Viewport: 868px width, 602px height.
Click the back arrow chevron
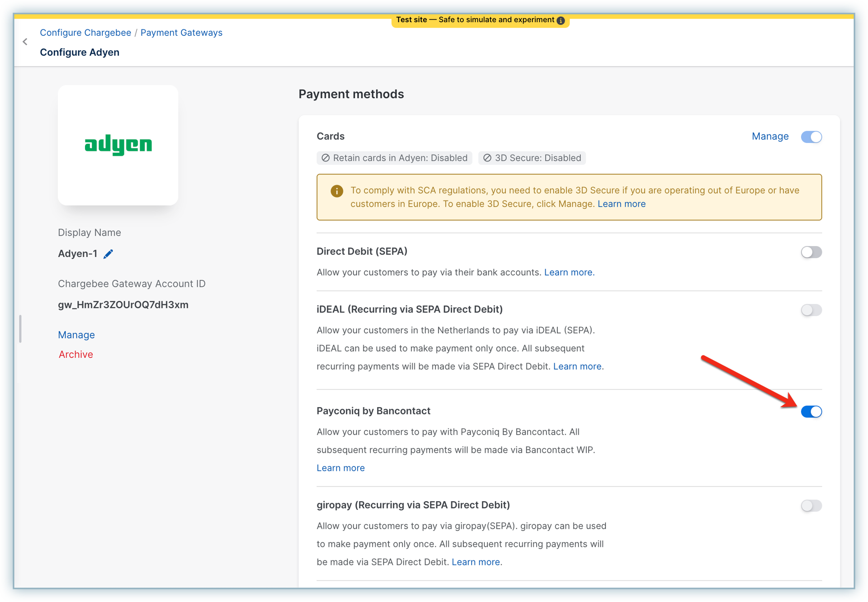click(x=25, y=42)
